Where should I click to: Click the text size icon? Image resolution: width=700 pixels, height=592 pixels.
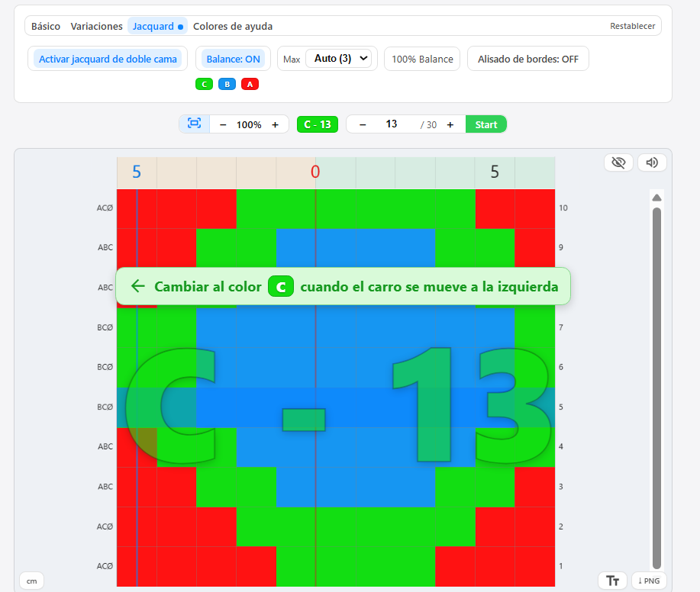click(612, 581)
